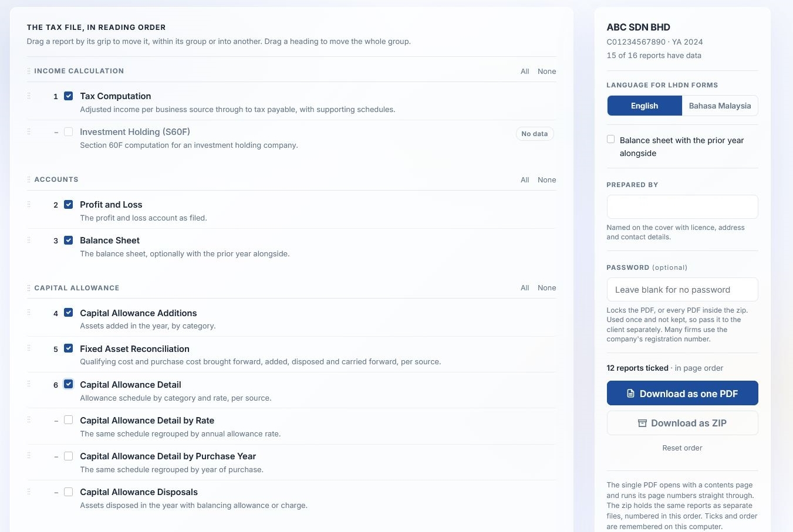
Task: Tick Capital Allowance Detail by Purchase Year checkbox
Action: (x=69, y=456)
